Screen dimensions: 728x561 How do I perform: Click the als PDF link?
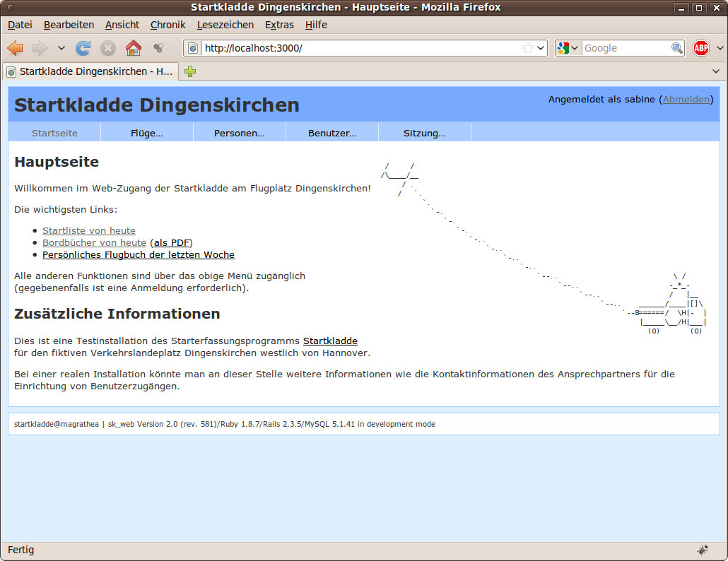[172, 242]
